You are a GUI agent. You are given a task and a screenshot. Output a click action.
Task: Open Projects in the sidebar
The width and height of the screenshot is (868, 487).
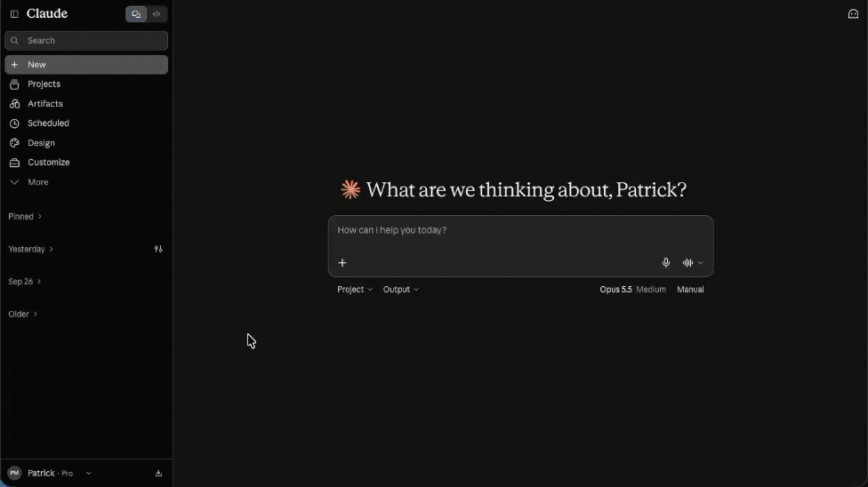tap(86, 84)
